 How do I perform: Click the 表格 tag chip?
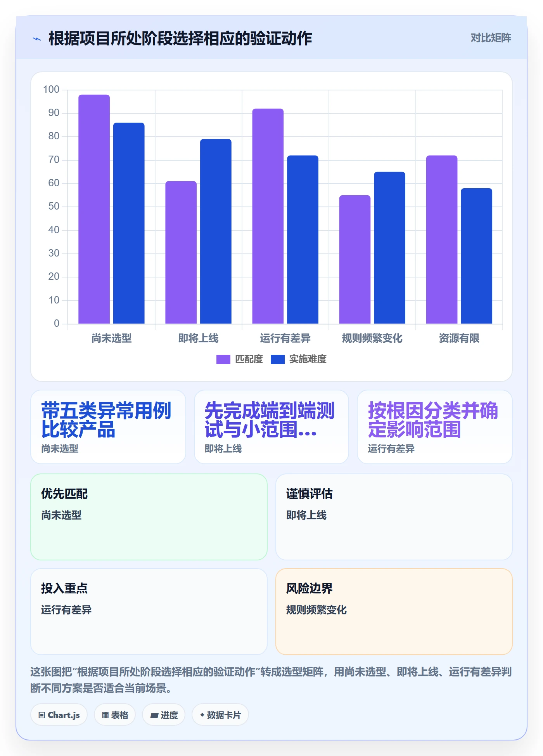(x=115, y=715)
